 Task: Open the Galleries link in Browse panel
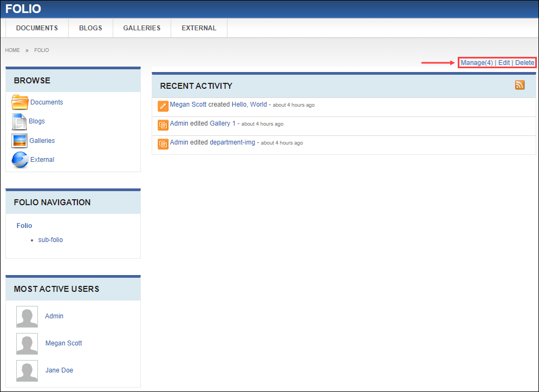click(42, 141)
